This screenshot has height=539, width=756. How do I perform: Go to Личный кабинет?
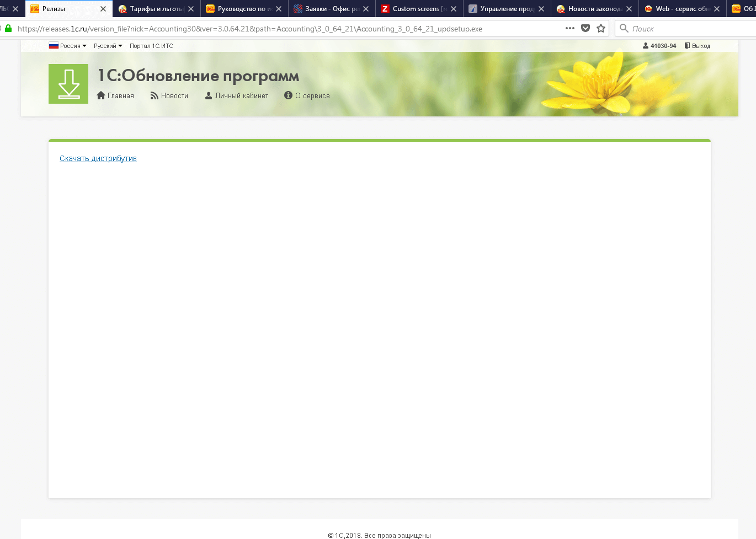click(x=237, y=95)
